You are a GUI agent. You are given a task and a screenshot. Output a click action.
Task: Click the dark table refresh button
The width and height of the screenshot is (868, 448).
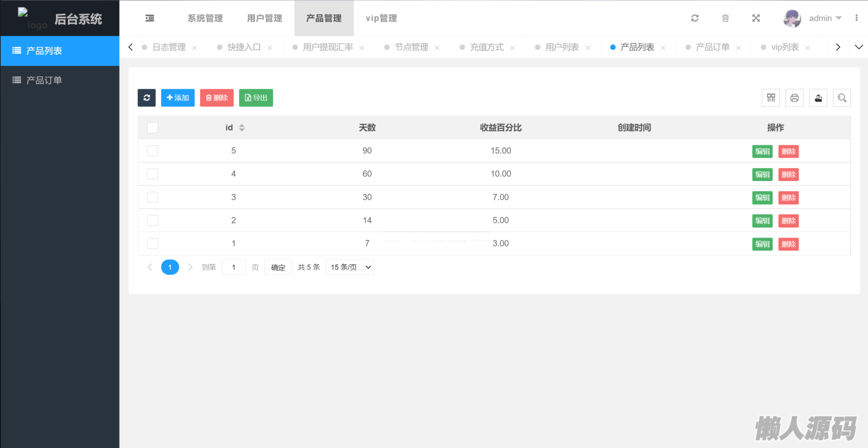(146, 98)
